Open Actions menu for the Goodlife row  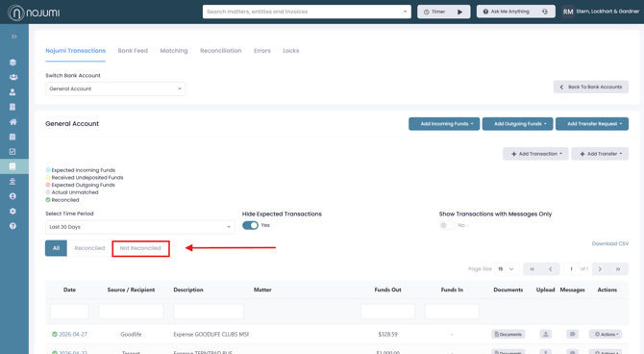pyautogui.click(x=606, y=334)
